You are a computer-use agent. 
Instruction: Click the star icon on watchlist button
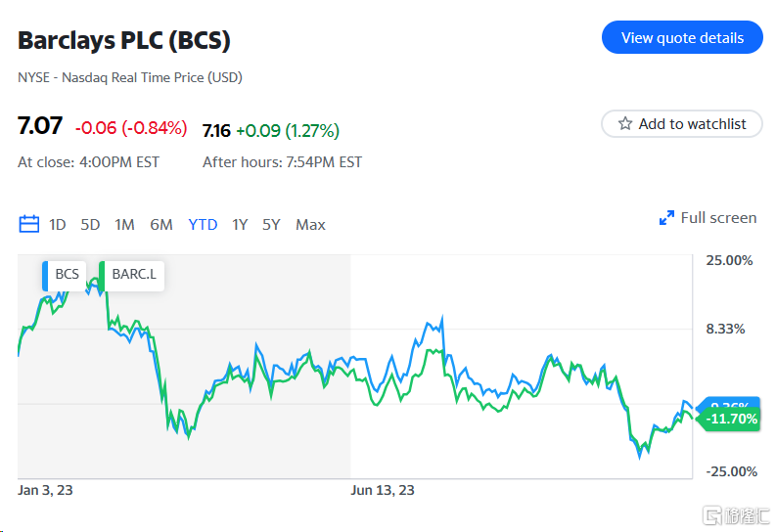(625, 124)
